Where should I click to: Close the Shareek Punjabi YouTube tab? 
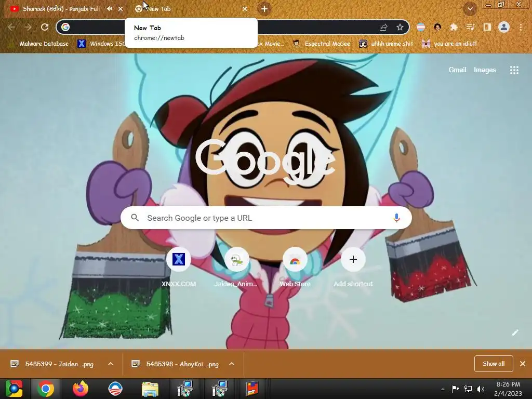[121, 9]
